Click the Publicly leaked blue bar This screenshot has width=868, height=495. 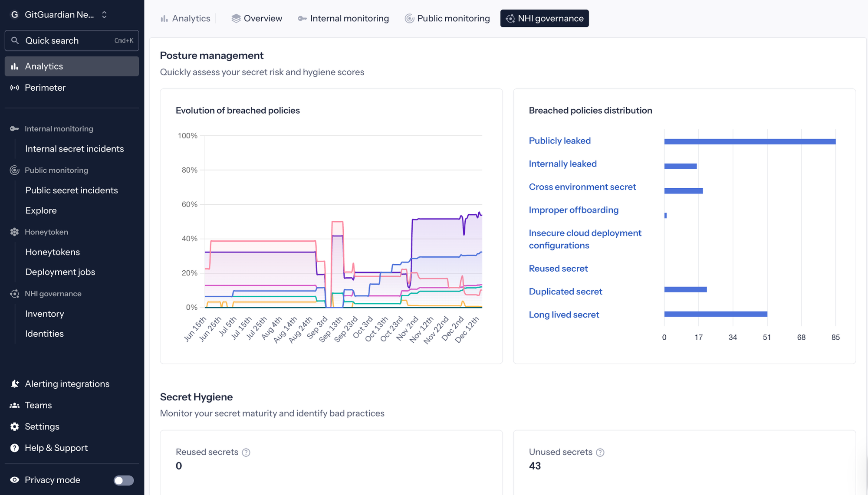pyautogui.click(x=750, y=141)
